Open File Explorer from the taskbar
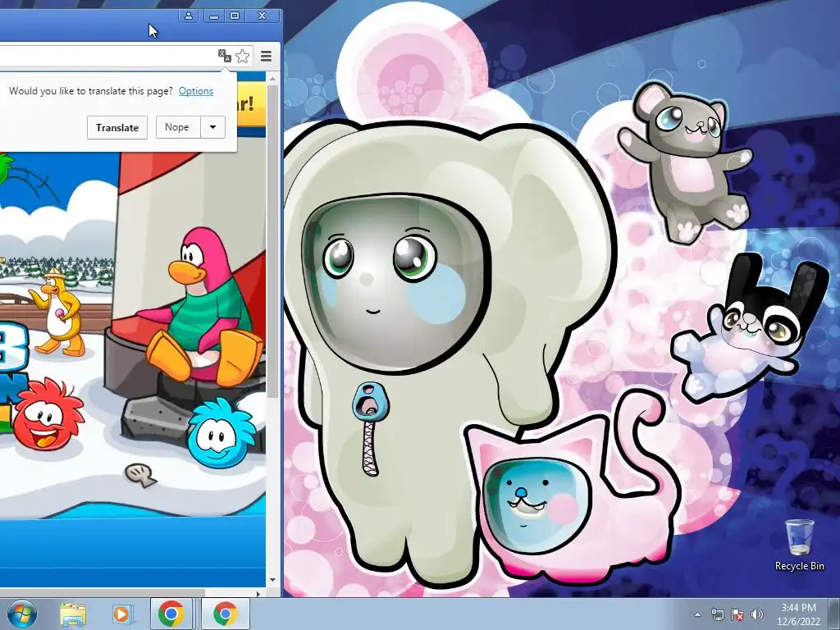The width and height of the screenshot is (840, 630). click(x=73, y=614)
